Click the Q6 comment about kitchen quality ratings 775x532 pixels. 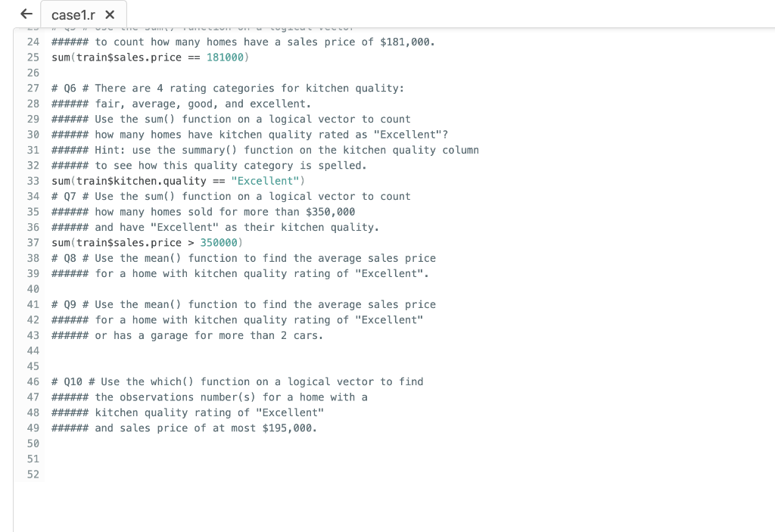tap(227, 88)
